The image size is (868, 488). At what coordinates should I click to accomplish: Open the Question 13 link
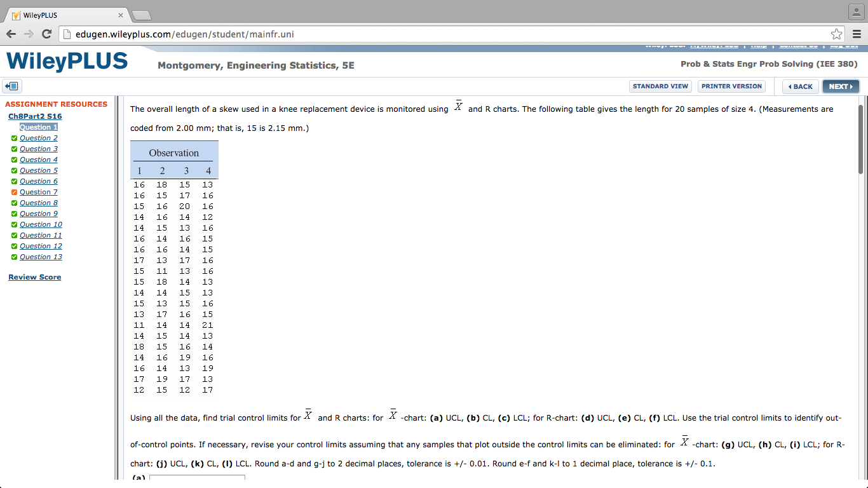pyautogui.click(x=41, y=257)
